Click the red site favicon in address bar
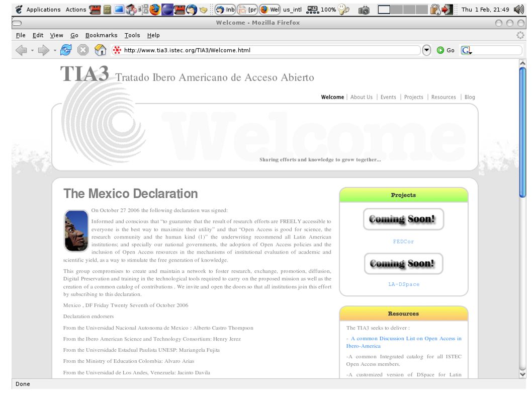Viewport: 532px width, 399px height. coord(117,50)
